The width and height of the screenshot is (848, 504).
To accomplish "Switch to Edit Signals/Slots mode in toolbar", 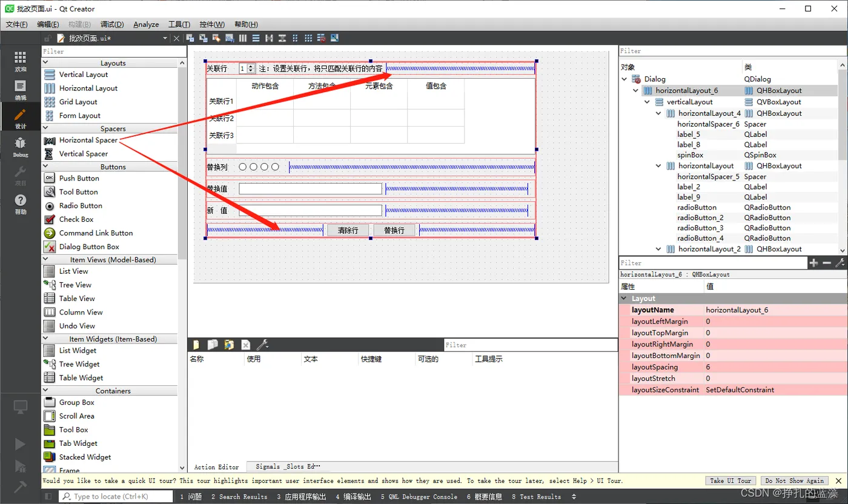I will 204,38.
